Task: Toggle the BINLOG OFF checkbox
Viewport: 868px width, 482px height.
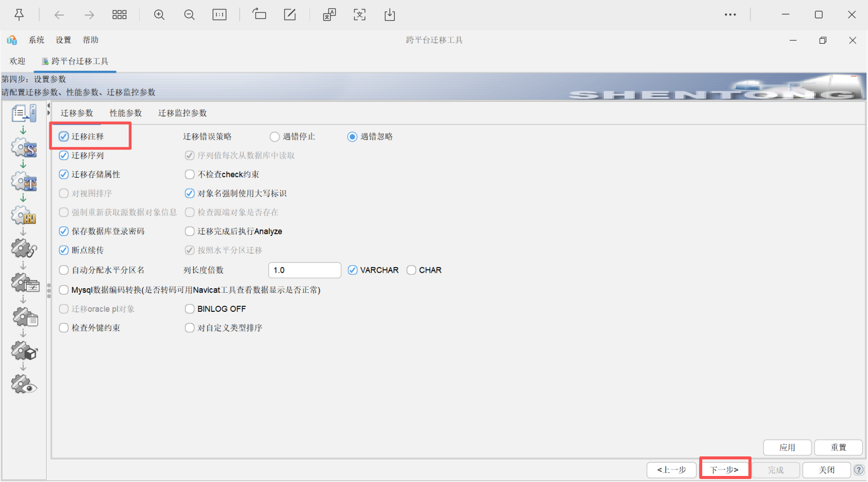Action: pos(189,309)
